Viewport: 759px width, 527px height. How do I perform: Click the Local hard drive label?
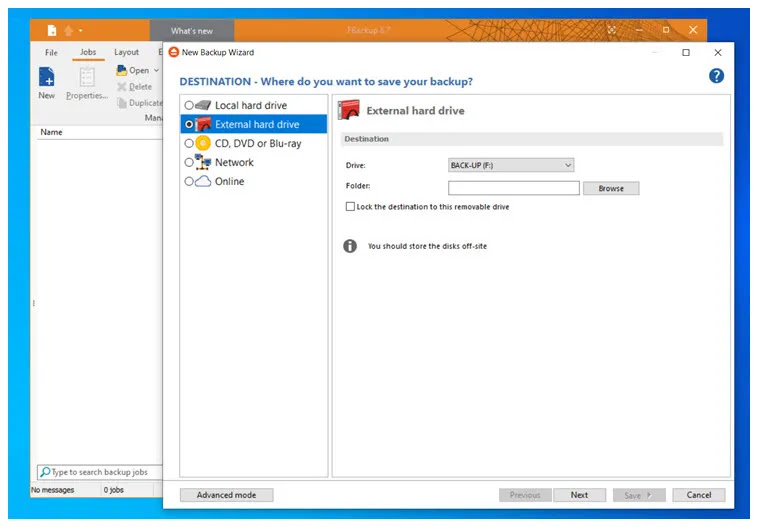tap(251, 105)
